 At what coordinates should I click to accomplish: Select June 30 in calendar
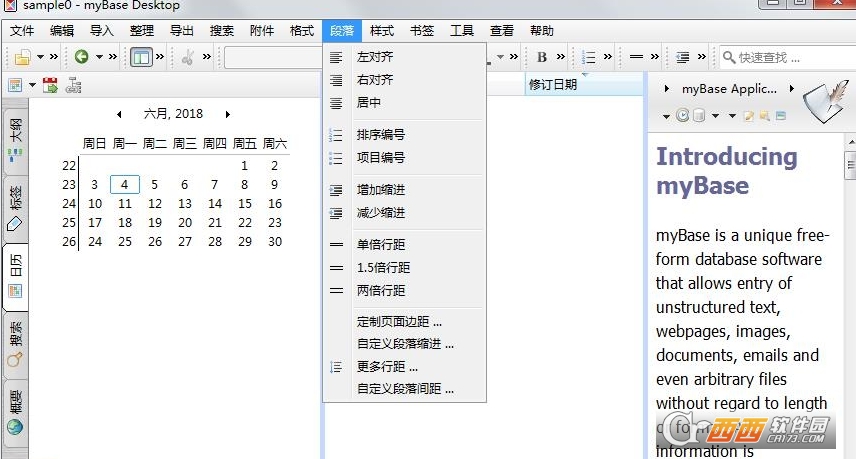coord(275,242)
